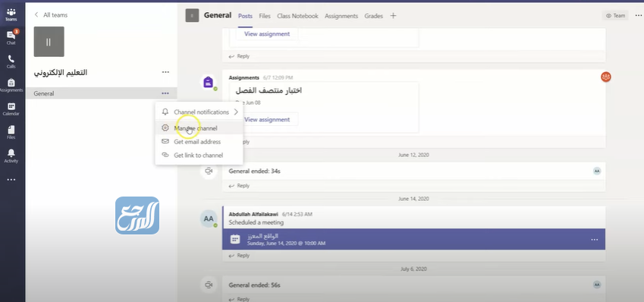Open Teams in the left rail

[x=11, y=14]
